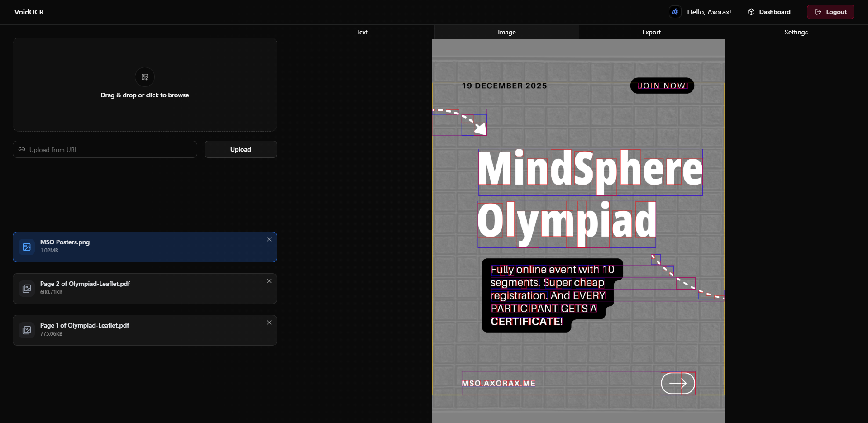
Task: Click the image icon inside the drop zone
Action: pyautogui.click(x=144, y=77)
